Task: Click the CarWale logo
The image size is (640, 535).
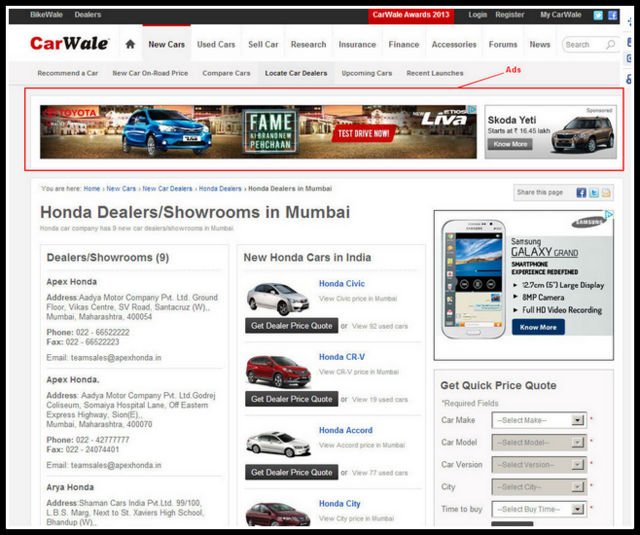Action: tap(69, 43)
